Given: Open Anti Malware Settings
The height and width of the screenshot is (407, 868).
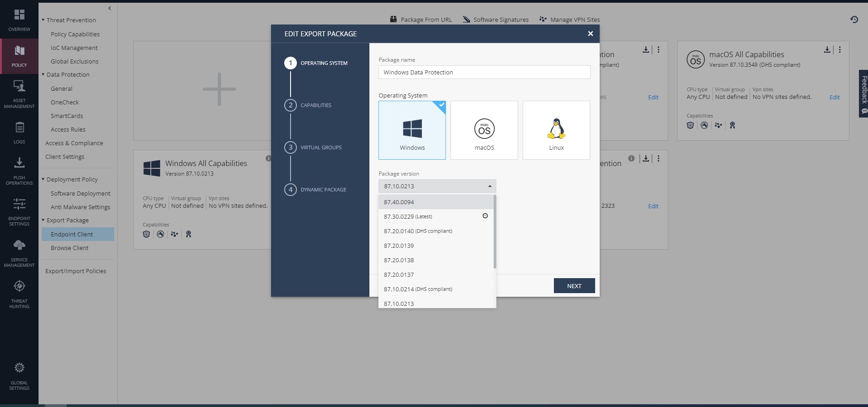Looking at the screenshot, I should [81, 207].
